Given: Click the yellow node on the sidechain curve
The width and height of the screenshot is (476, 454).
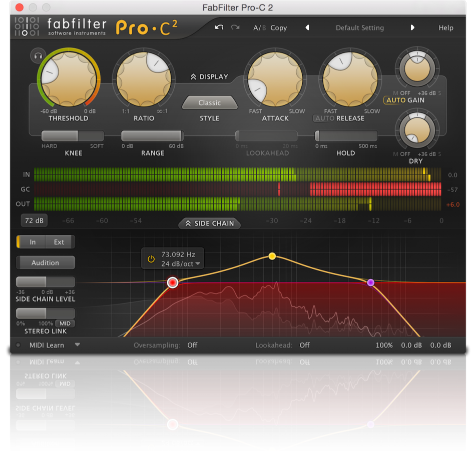Looking at the screenshot, I should (272, 255).
